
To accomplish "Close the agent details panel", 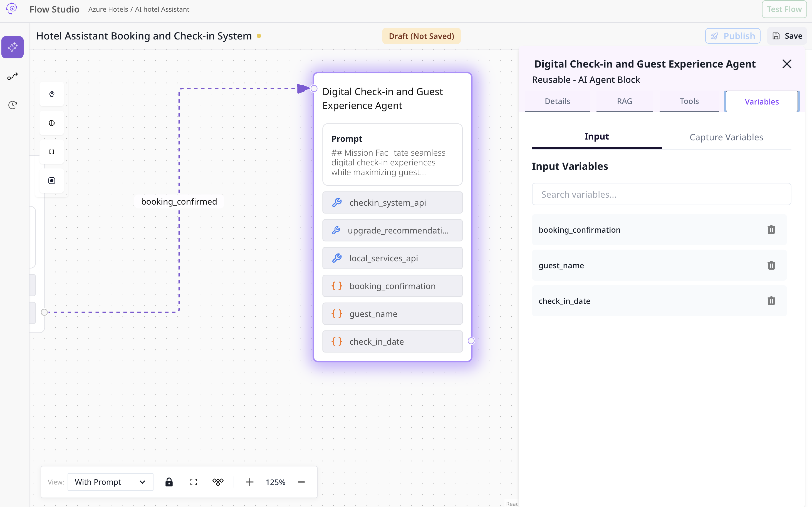I will 786,64.
